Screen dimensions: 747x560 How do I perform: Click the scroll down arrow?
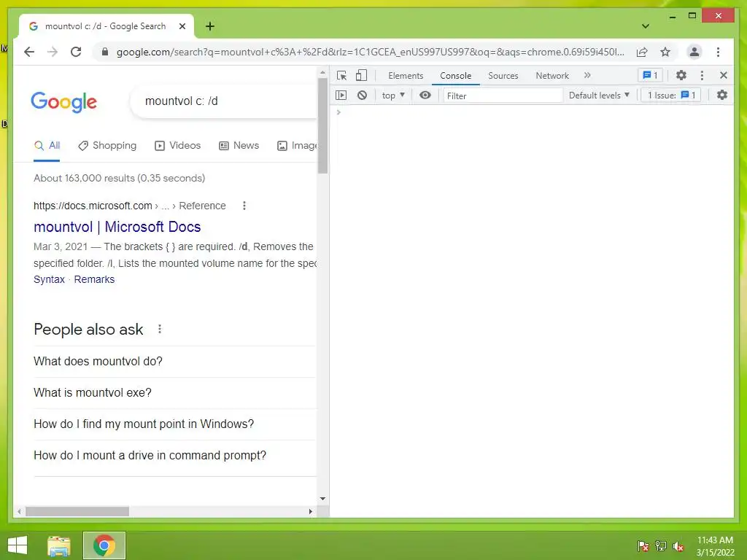coord(323,499)
